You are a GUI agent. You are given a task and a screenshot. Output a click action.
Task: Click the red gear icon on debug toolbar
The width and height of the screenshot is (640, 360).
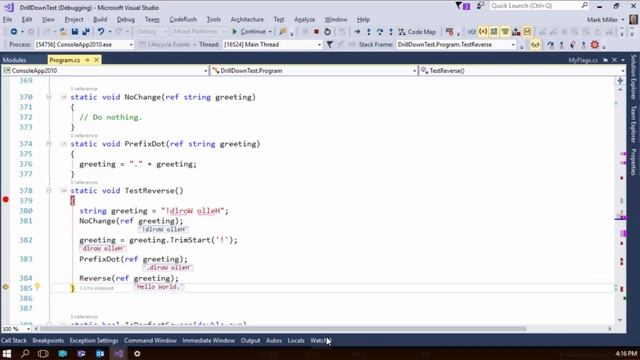tap(595, 44)
